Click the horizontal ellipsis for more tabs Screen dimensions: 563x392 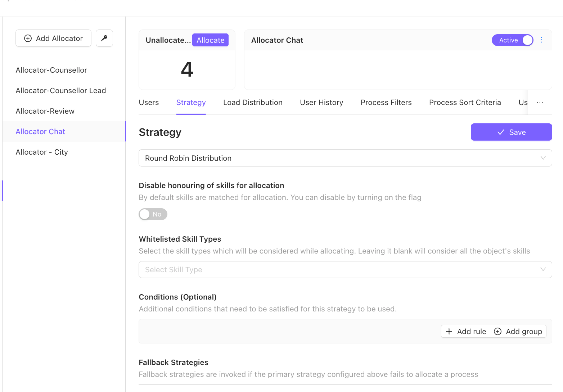coord(540,102)
